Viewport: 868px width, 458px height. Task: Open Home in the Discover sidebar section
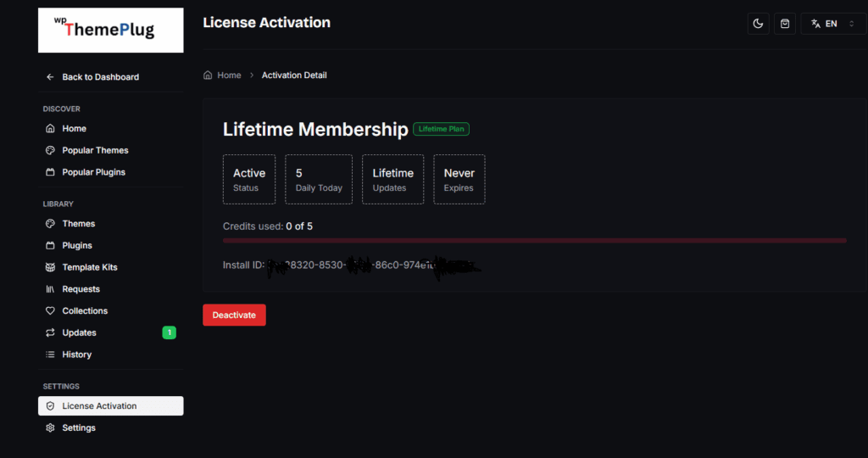[x=74, y=129]
